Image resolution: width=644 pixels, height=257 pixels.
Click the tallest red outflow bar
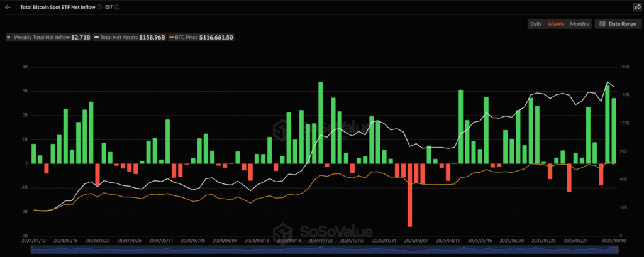pyautogui.click(x=409, y=195)
